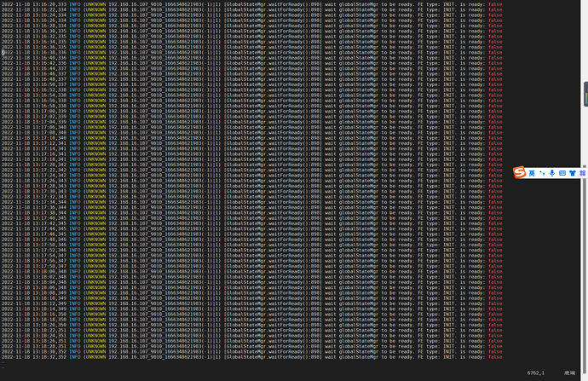
Task: Click the cursor position indicator 6762,1
Action: point(536,372)
